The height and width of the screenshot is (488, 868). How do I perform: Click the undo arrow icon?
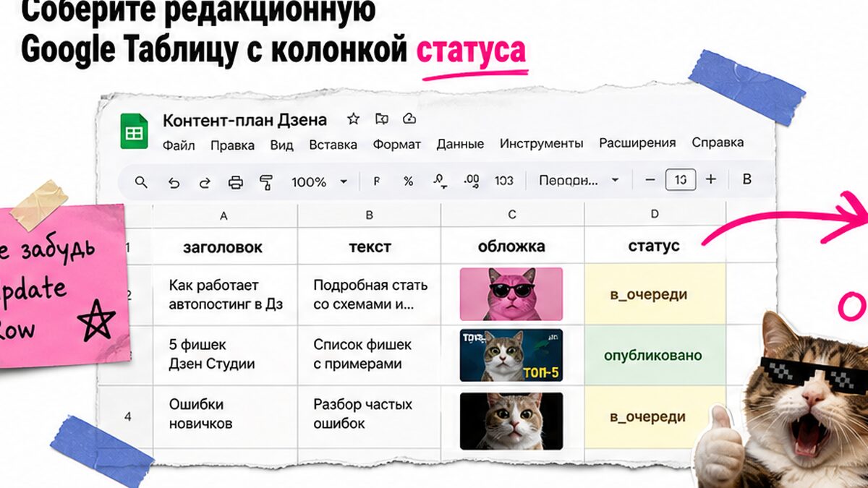pos(174,182)
